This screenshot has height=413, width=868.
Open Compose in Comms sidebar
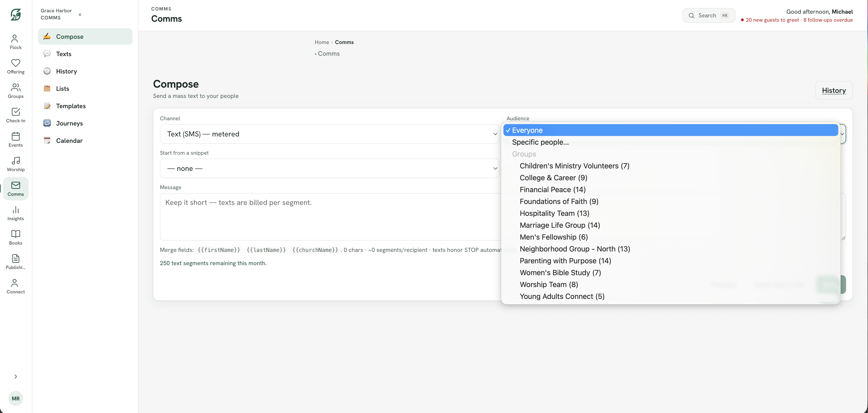tap(85, 36)
